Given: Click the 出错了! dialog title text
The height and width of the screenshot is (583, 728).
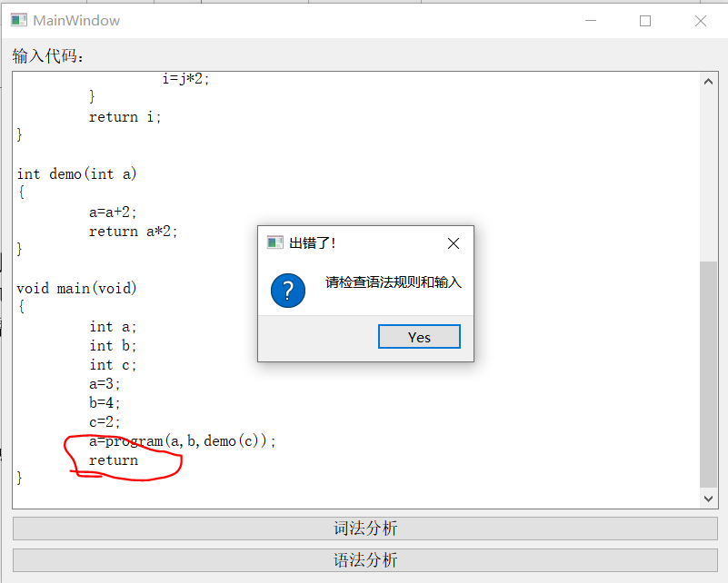Looking at the screenshot, I should tap(312, 243).
